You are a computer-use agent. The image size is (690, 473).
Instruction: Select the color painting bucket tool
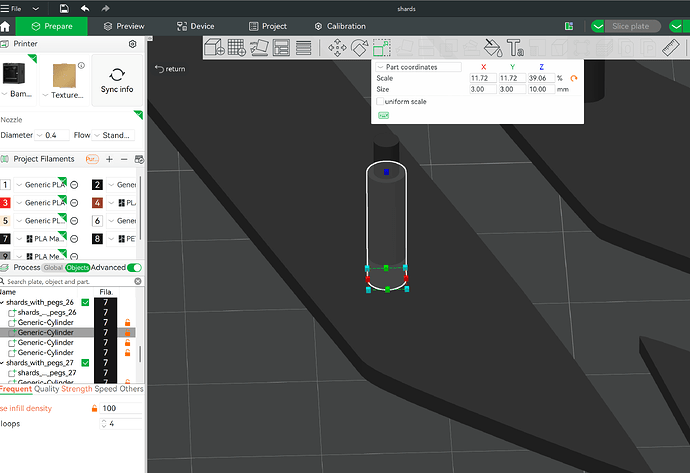point(493,48)
